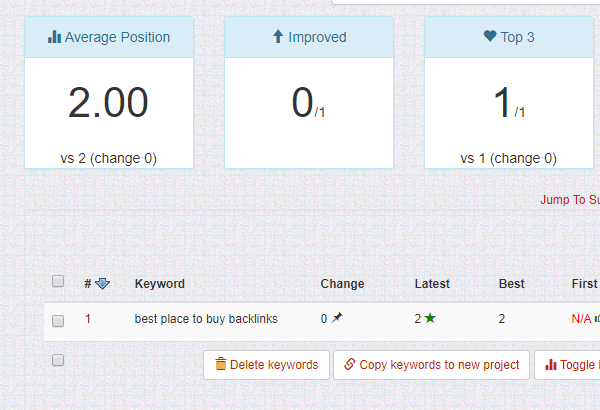Viewport: 600px width, 410px height.
Task: Click the up arrow icon next to Improved
Action: [x=278, y=36]
